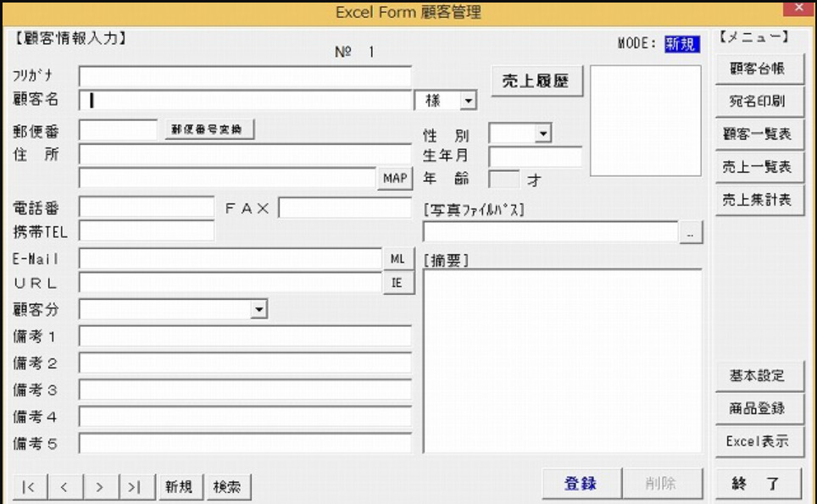Focus the first 住所 address line field
The width and height of the screenshot is (817, 504).
[245, 154]
